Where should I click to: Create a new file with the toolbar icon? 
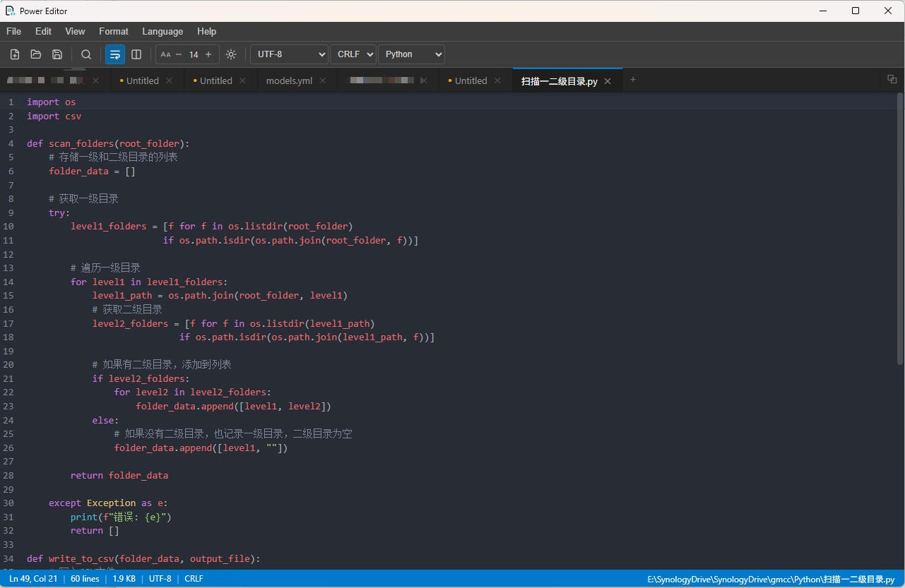14,54
